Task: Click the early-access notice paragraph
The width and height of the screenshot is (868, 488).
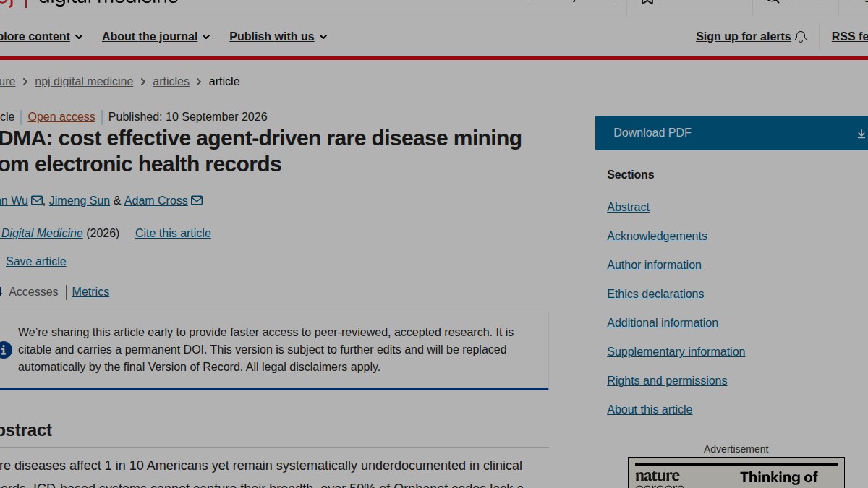Action: pyautogui.click(x=266, y=350)
